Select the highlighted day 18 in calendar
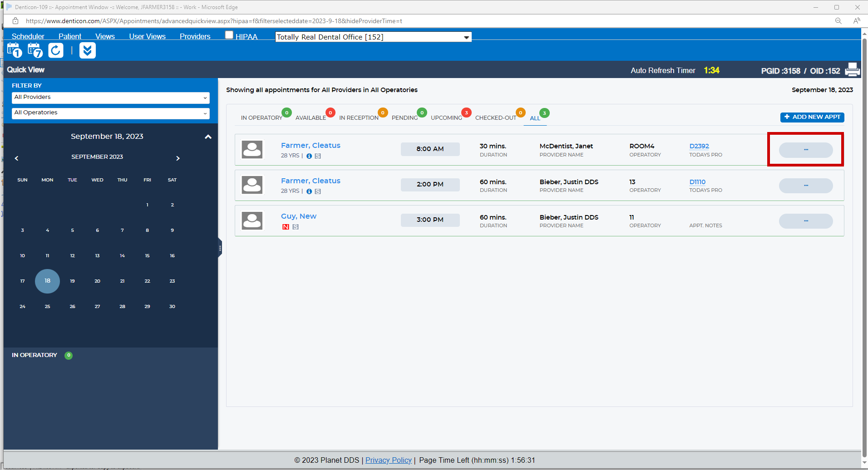The image size is (868, 470). coord(47,281)
